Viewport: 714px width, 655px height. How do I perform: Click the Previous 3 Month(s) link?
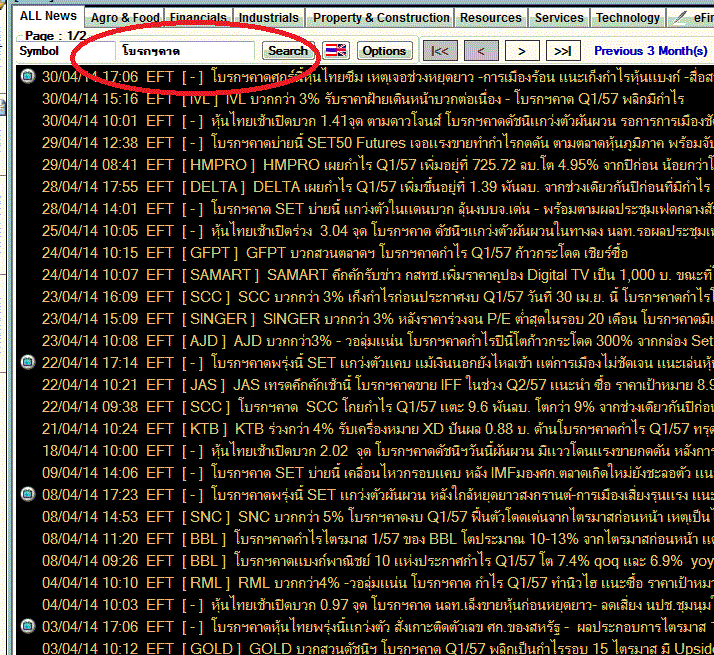pyautogui.click(x=651, y=51)
